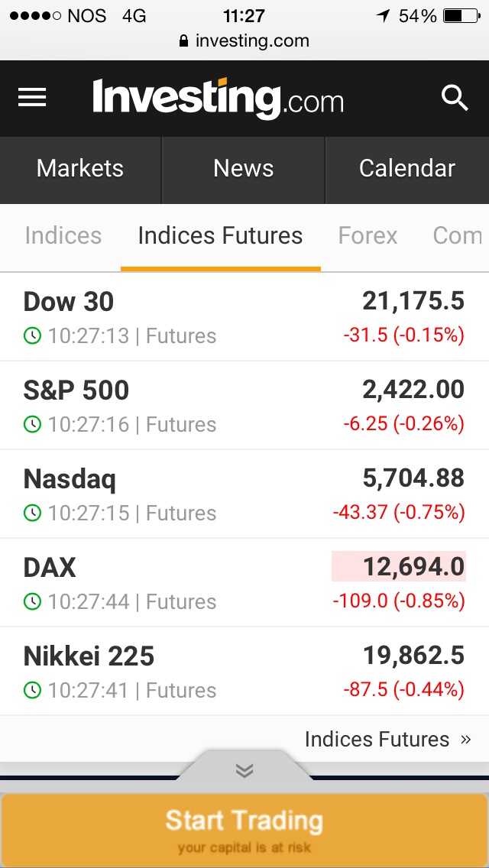Open the News section

[244, 169]
